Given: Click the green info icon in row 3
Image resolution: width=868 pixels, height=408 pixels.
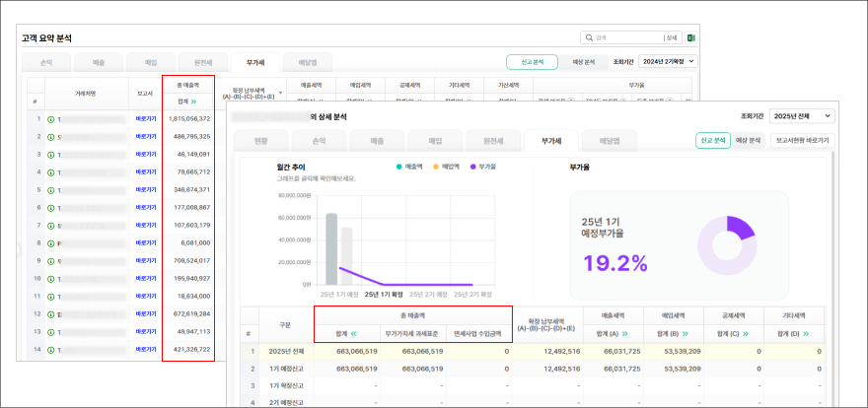Looking at the screenshot, I should coord(50,155).
